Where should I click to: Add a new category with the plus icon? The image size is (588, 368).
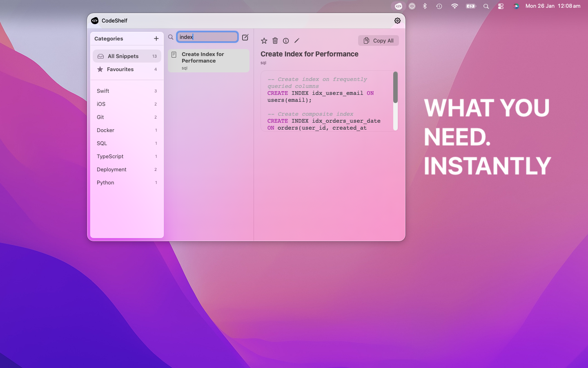tap(156, 38)
